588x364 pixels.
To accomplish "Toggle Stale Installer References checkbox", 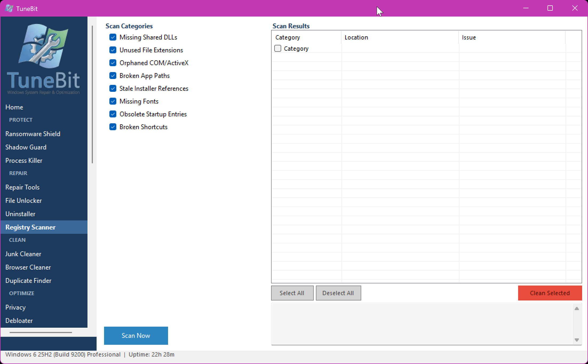I will pos(113,89).
